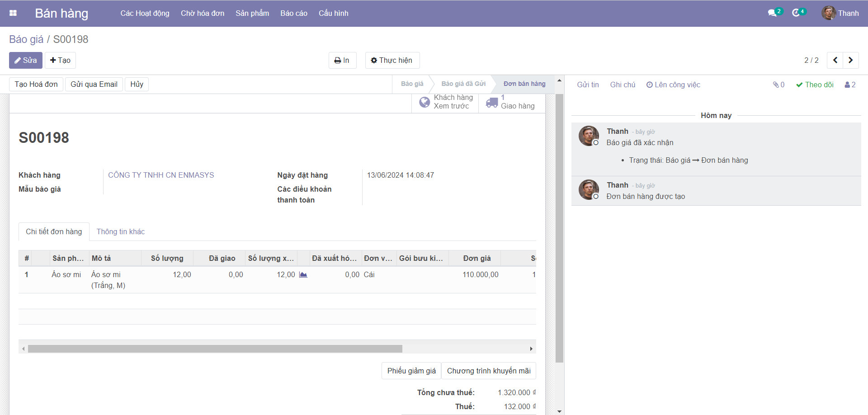Open customer CÔNG TY TNHH CN ENMASYS link

coord(161,175)
